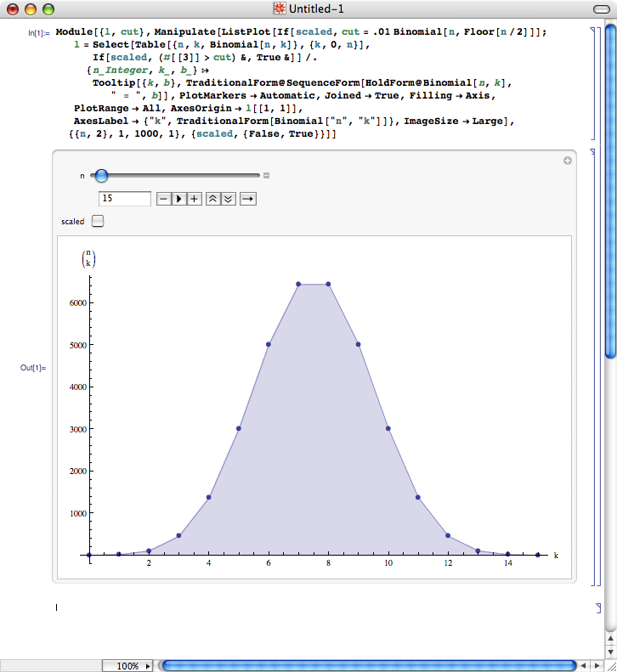Click the animation direction arrow button
The width and height of the screenshot is (617, 672).
[x=247, y=199]
